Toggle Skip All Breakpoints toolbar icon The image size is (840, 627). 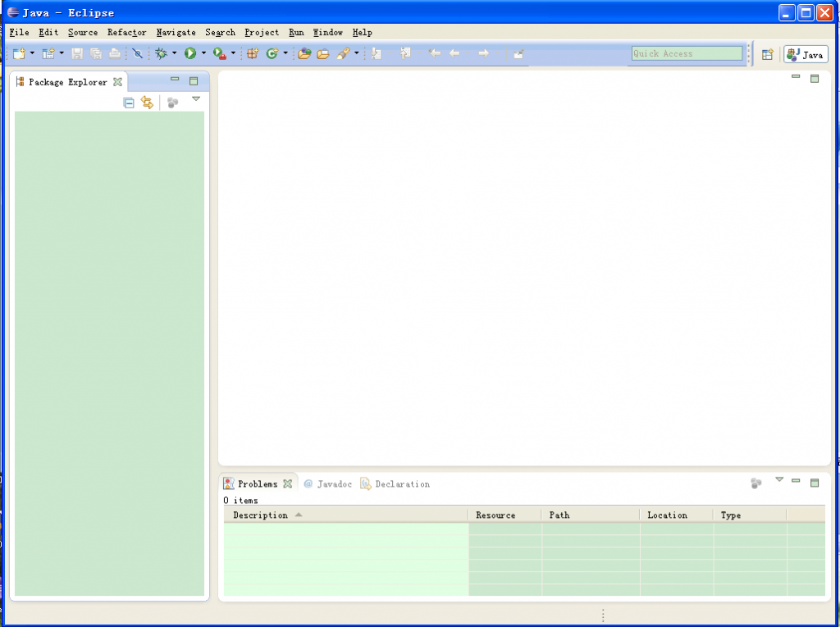pyautogui.click(x=138, y=53)
